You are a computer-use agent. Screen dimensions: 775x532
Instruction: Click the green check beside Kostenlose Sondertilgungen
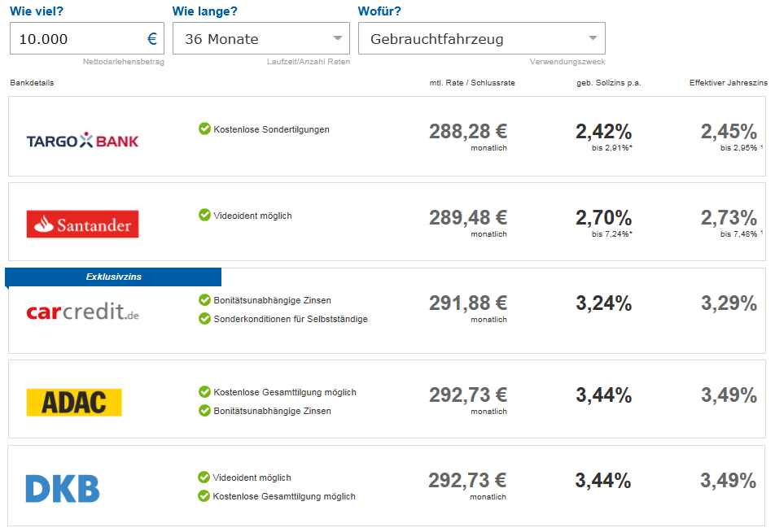point(204,129)
